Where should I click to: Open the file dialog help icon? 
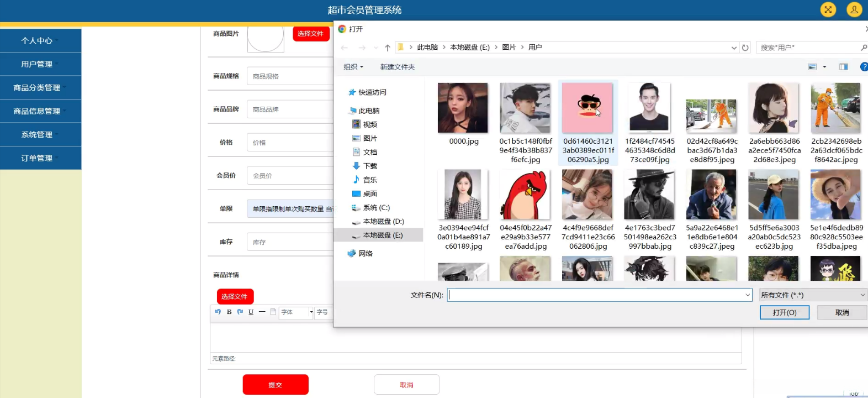(864, 67)
